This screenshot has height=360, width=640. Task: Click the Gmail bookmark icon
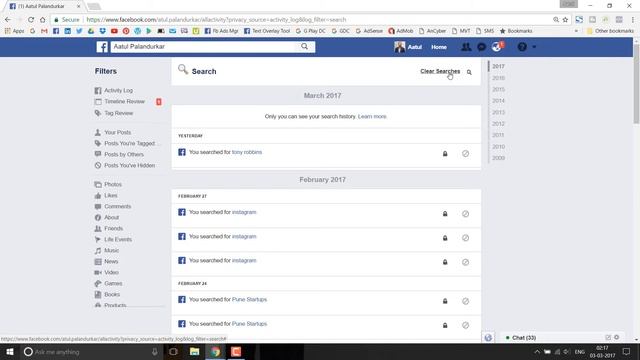44,31
